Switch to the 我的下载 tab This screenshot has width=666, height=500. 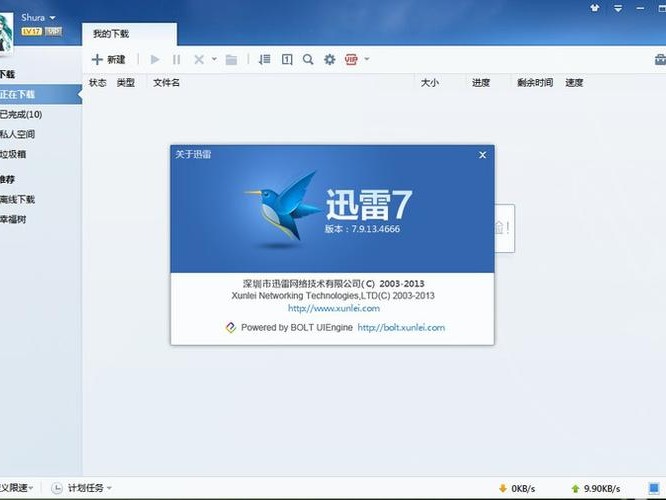(x=129, y=34)
